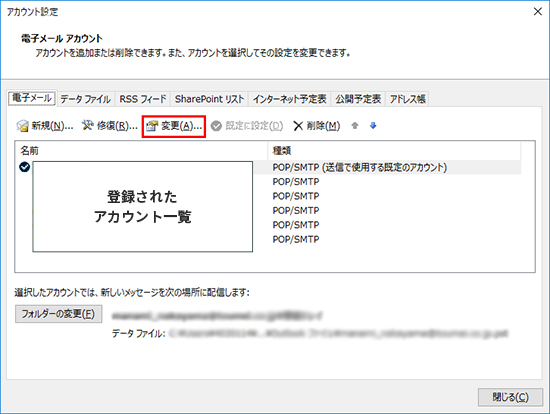Click フォルダーの変更(F) button
Screen dimensions: 550x414
[x=59, y=314]
